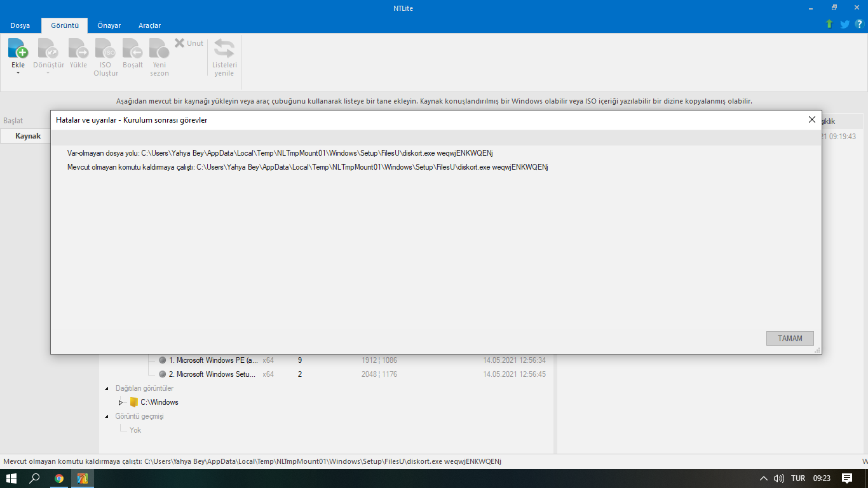Click the Windows Start button

(x=11, y=478)
